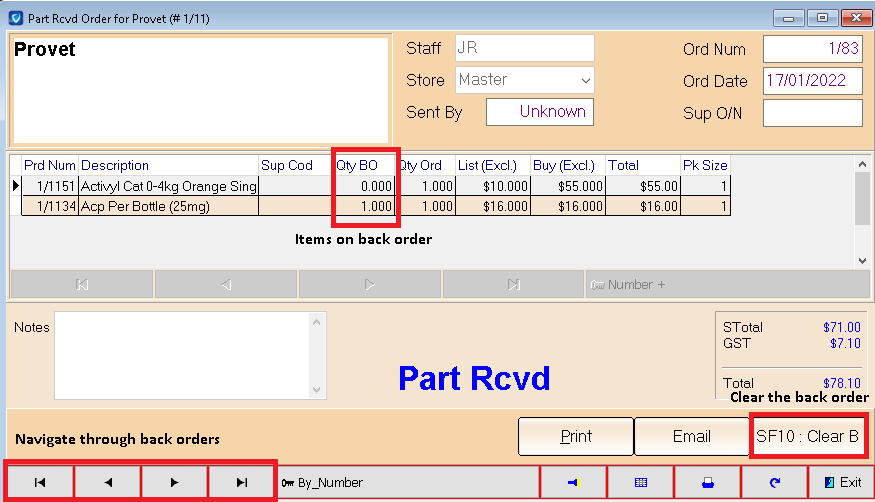Screen dimensions: 875x502
Task: Click the Ord Num field
Action: 812,49
